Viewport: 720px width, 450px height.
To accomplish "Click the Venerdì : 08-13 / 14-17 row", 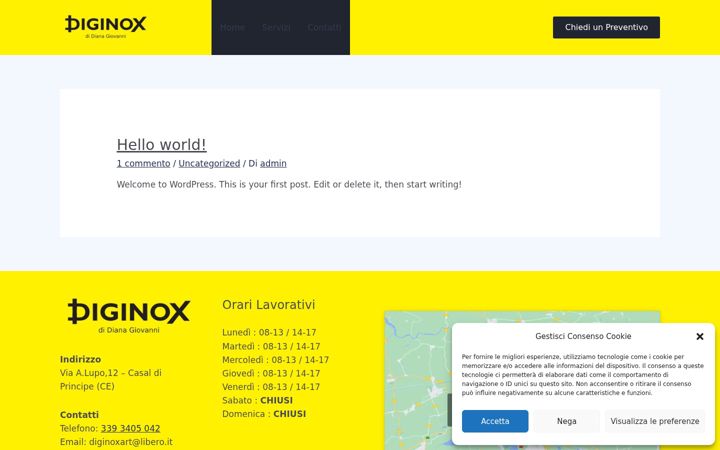I will click(x=271, y=387).
